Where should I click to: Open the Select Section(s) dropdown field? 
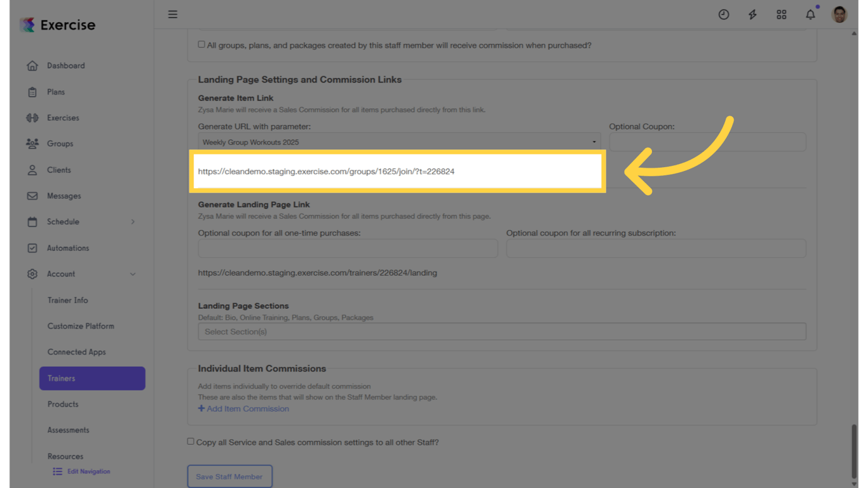502,332
